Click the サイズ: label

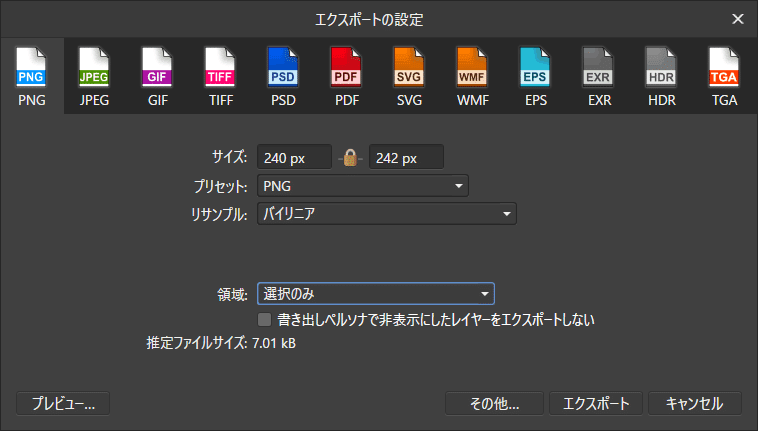click(x=230, y=157)
